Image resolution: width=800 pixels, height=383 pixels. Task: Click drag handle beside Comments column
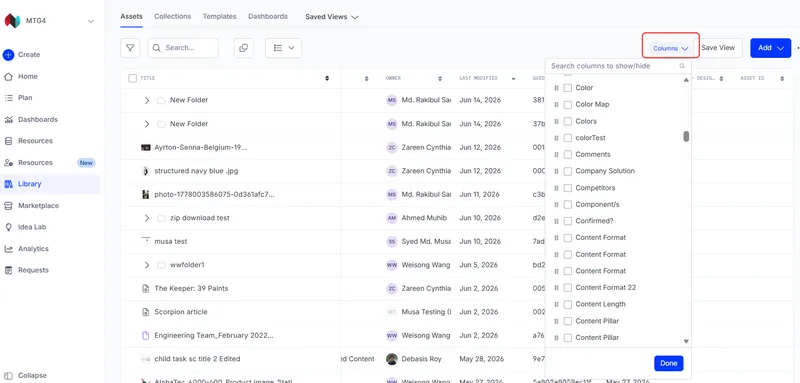556,155
